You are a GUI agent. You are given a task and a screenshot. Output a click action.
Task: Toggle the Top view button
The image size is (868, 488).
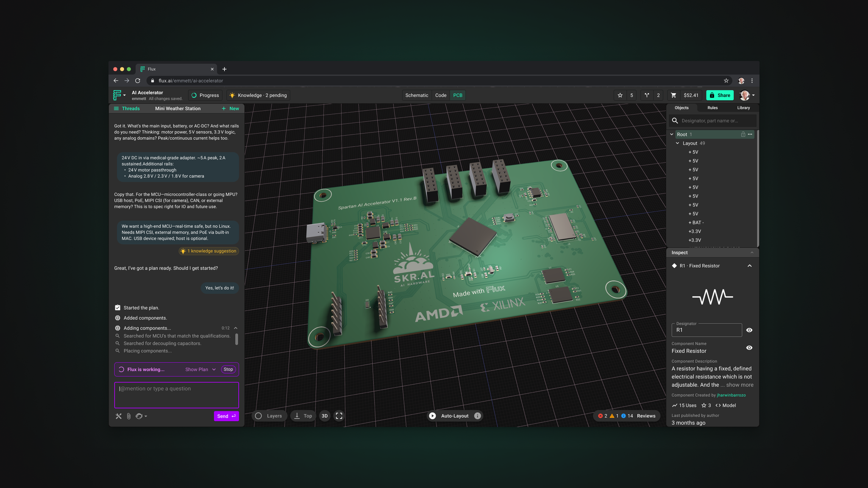click(303, 416)
